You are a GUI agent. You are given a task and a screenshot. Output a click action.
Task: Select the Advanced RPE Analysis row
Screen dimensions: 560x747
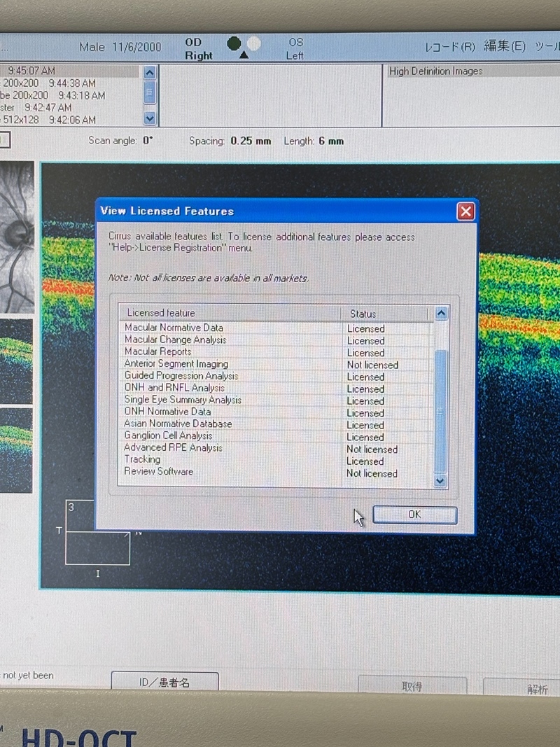[x=275, y=448]
